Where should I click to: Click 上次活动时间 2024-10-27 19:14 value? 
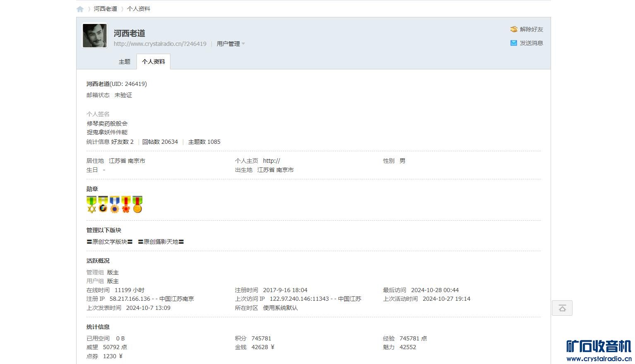[x=446, y=299]
